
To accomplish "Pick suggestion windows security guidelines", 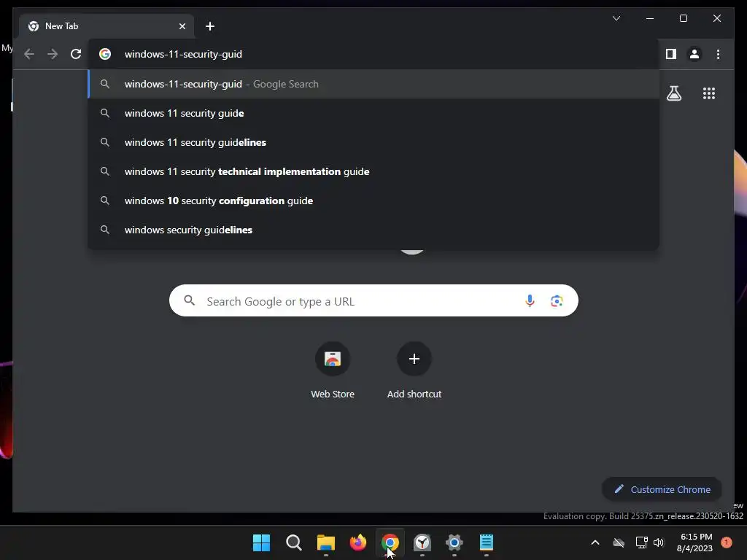I will [373, 230].
